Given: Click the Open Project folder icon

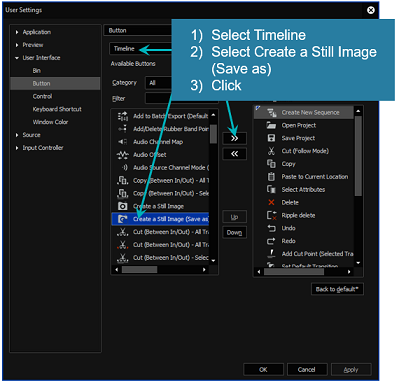Looking at the screenshot, I should (271, 125).
